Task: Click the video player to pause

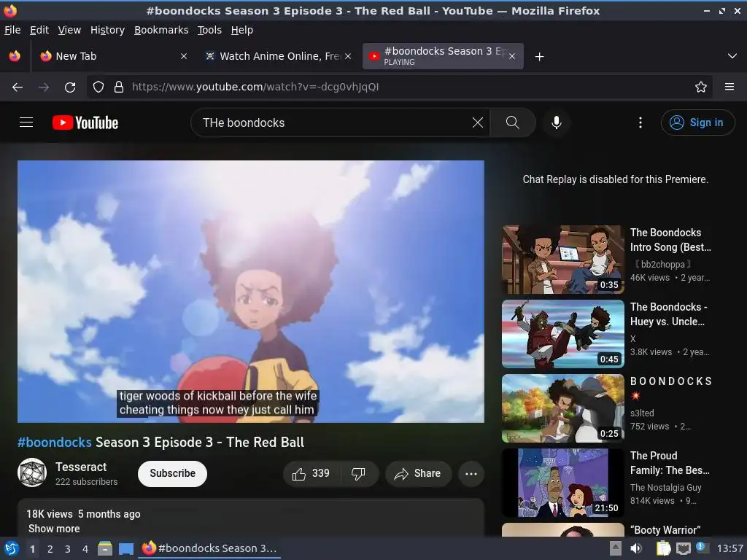Action: pos(251,292)
